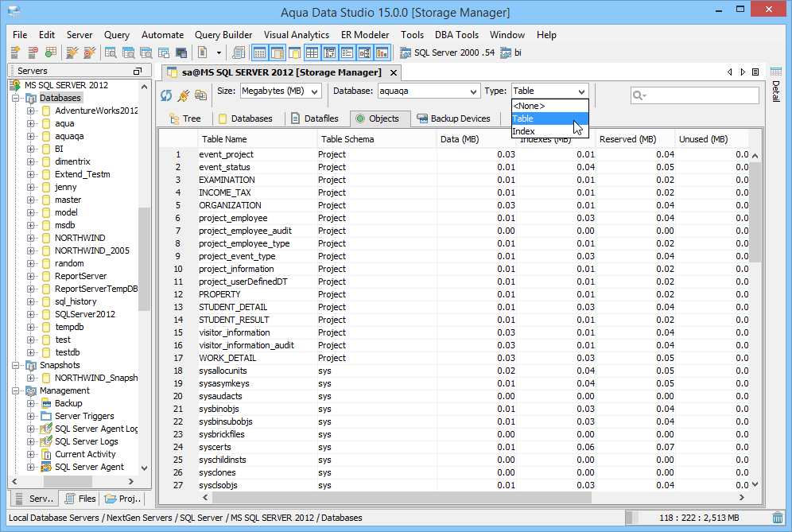
Task: Click the table's horizontal scrollbar thumb
Action: (x=402, y=498)
